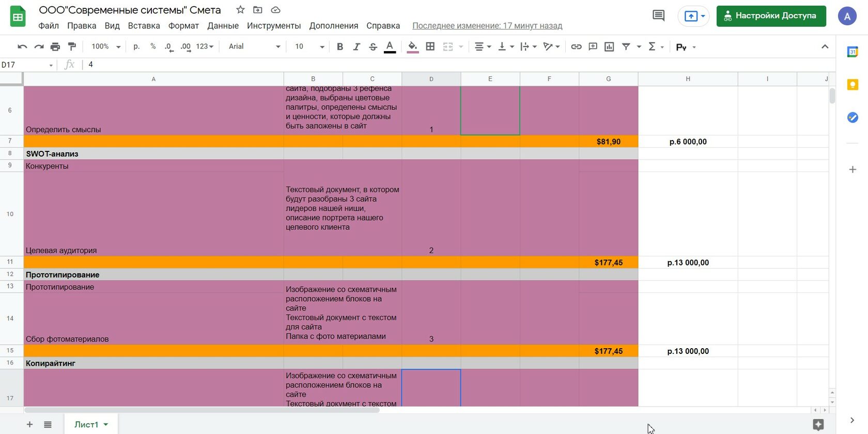Open the Данные menu
Viewport: 868px width, 434px height.
click(223, 26)
